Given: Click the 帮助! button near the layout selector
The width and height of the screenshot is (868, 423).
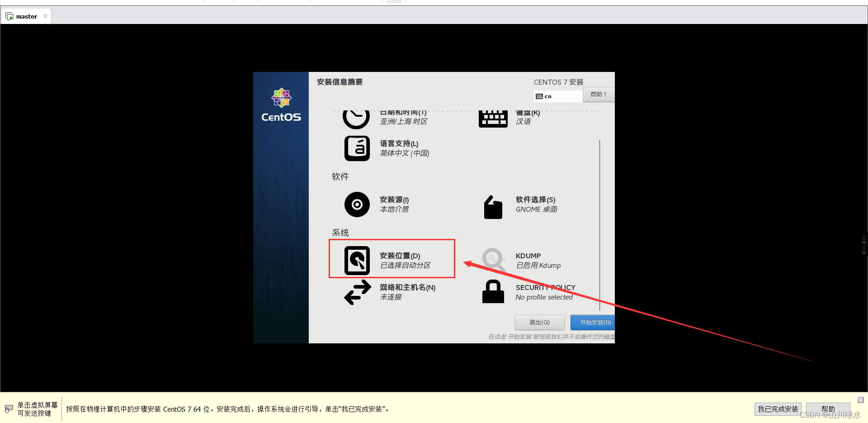Looking at the screenshot, I should point(598,94).
